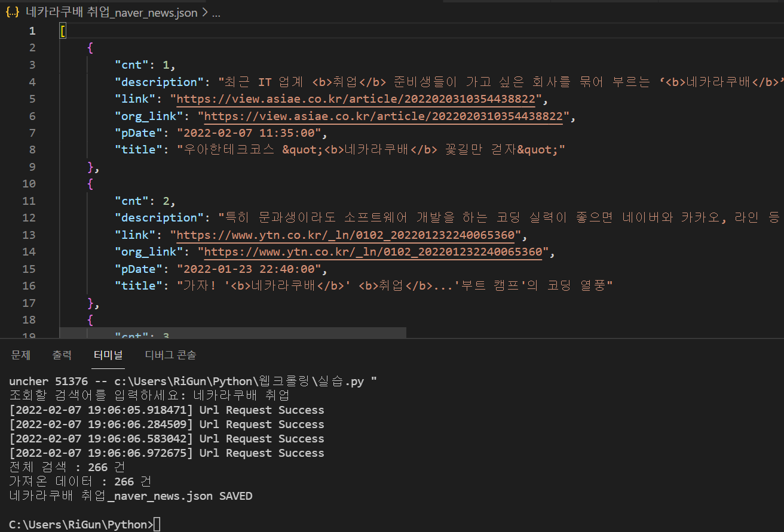Click line number 17 in the gutter
This screenshot has height=532, width=784.
point(29,302)
